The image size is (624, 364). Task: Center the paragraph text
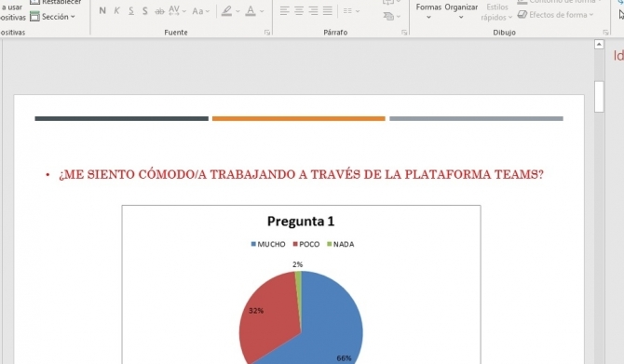click(x=298, y=11)
